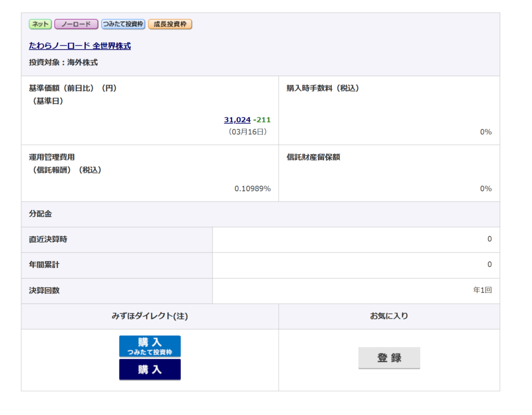Select the blue つみたて投資枠 badge

click(x=123, y=24)
